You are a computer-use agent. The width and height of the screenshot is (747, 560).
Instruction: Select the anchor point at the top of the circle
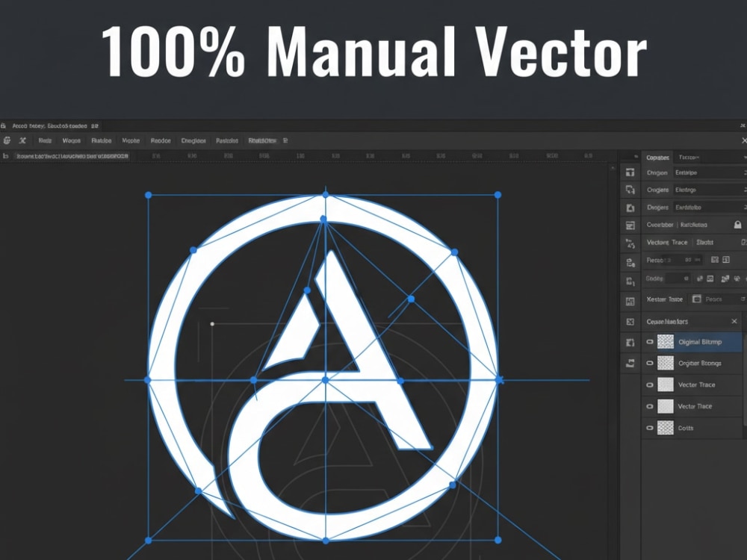326,195
